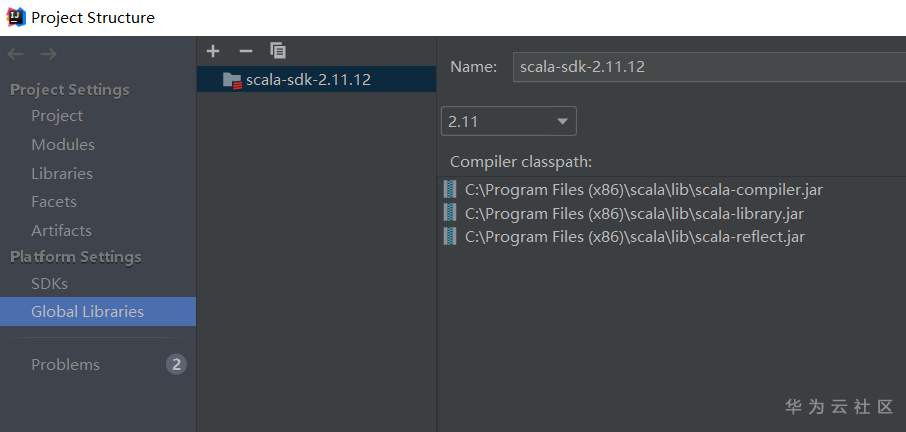This screenshot has height=432, width=906.
Task: Select Global Libraries in sidebar
Action: coord(87,312)
